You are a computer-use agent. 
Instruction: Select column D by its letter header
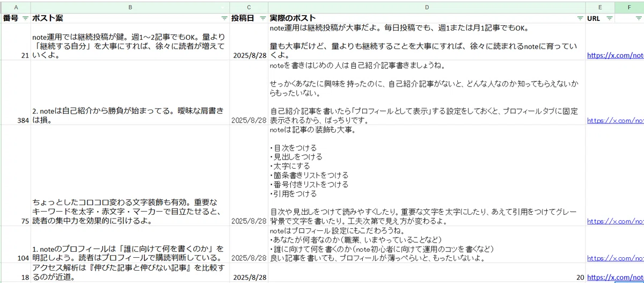click(x=427, y=7)
